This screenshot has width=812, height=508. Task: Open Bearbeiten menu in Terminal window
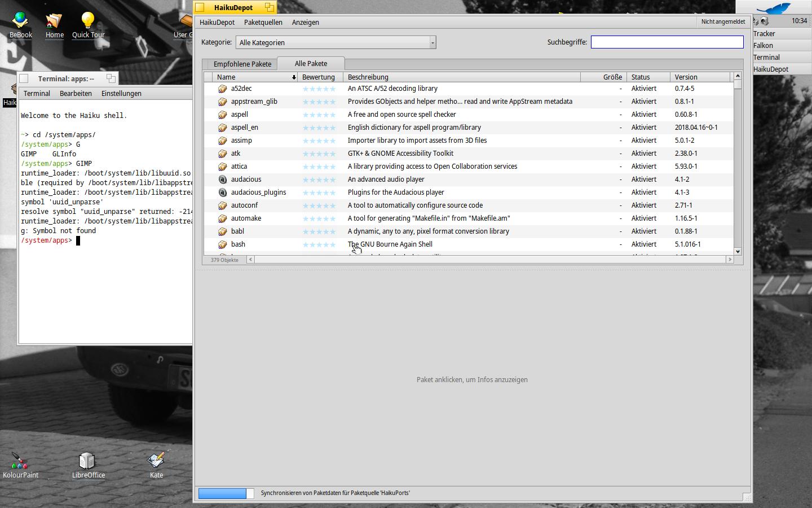pyautogui.click(x=76, y=93)
